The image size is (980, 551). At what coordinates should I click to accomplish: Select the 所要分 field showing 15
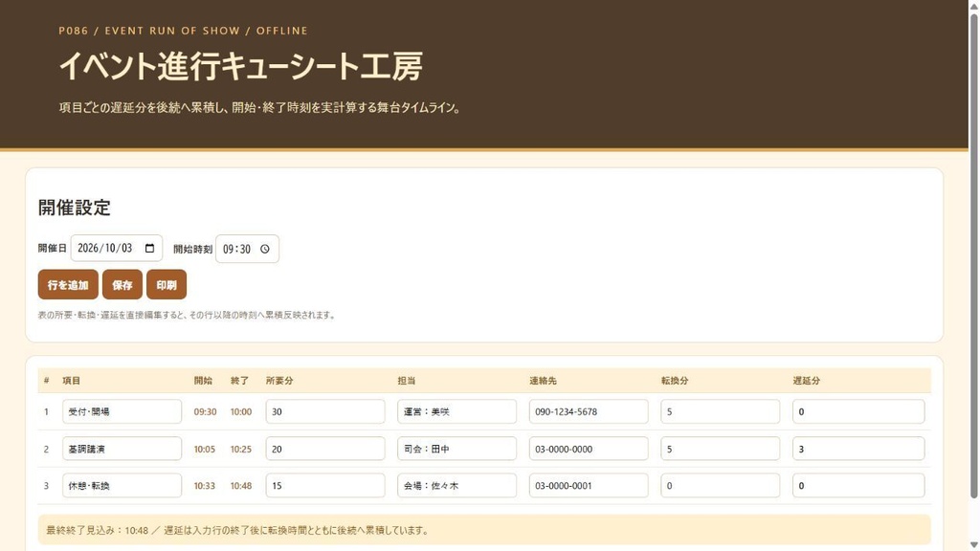(x=325, y=485)
